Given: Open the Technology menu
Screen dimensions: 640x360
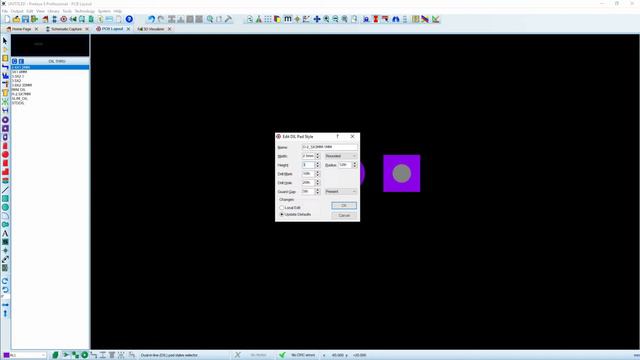Looking at the screenshot, I should click(x=84, y=11).
